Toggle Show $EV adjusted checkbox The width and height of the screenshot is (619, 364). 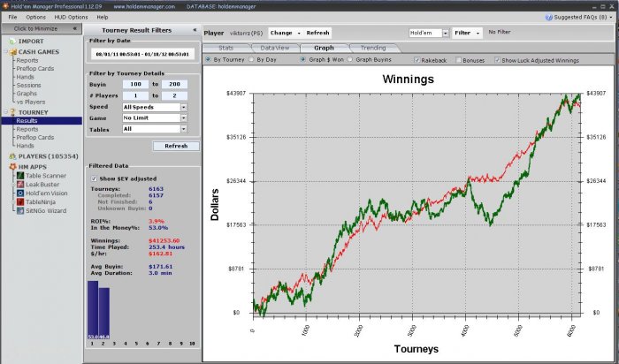(94, 178)
